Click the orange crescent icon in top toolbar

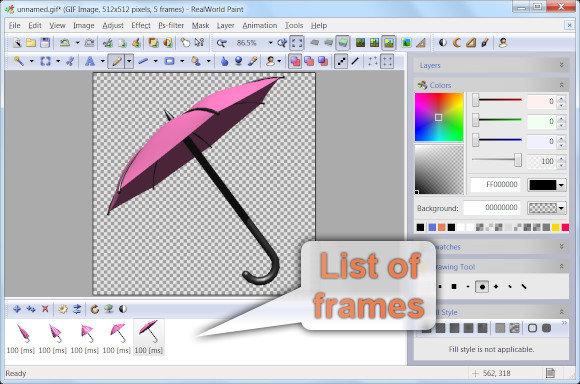point(457,43)
